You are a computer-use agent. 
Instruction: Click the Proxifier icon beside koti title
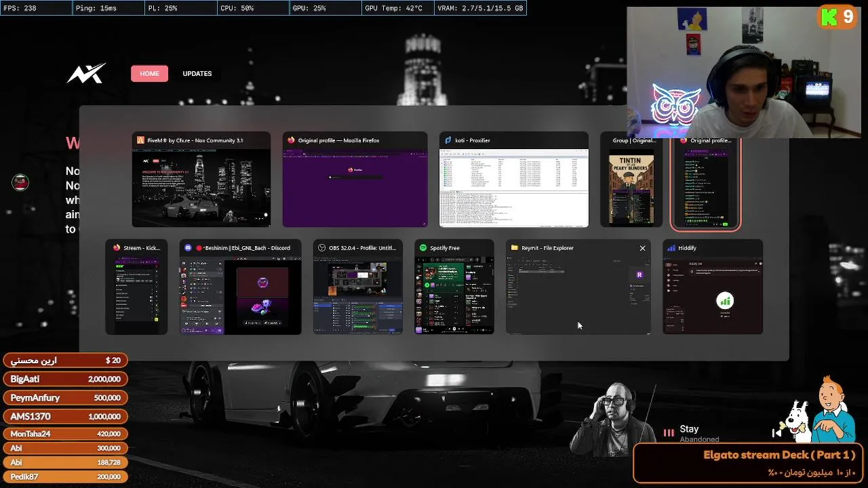pyautogui.click(x=448, y=140)
